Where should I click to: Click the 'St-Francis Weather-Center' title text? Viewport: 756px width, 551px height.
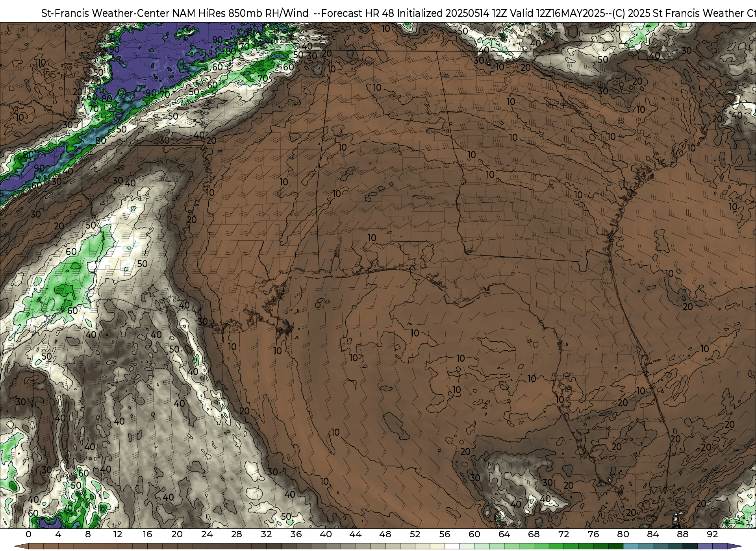[105, 13]
